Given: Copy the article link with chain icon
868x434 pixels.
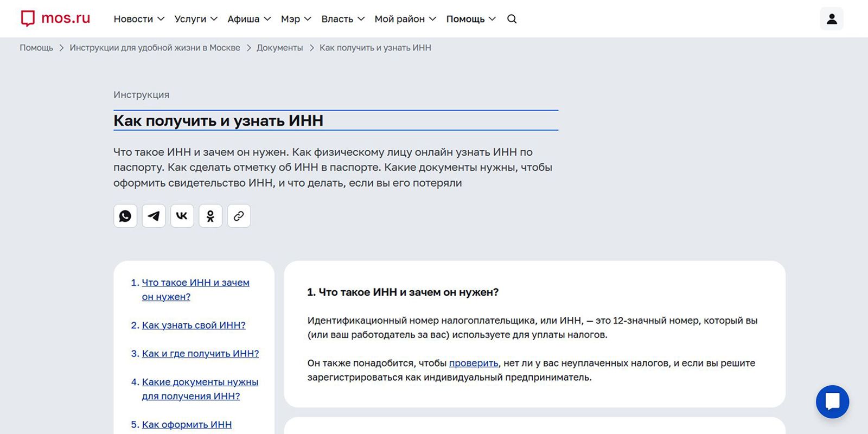Looking at the screenshot, I should pos(239,216).
